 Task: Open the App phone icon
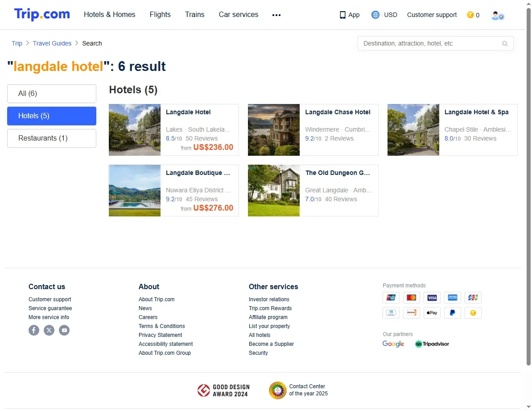[342, 15]
